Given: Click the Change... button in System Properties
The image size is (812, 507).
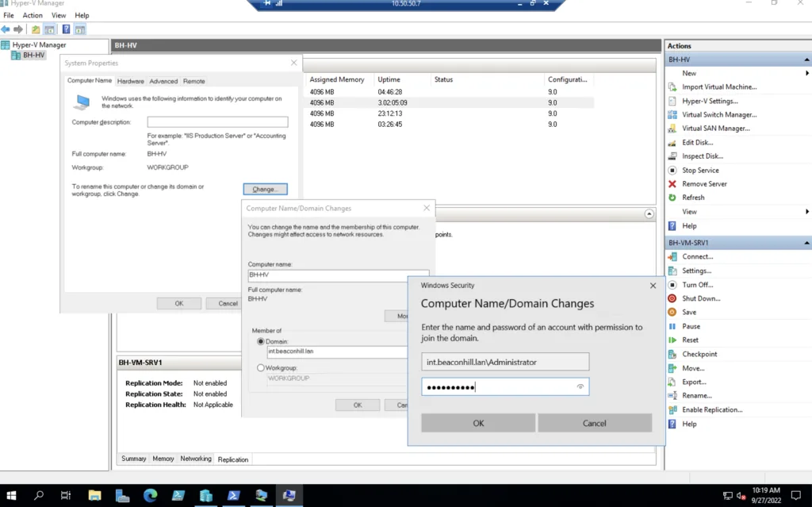Looking at the screenshot, I should (265, 189).
